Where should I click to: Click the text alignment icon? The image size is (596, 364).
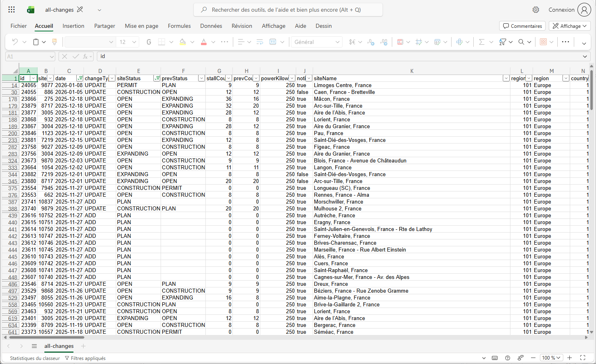point(241,42)
